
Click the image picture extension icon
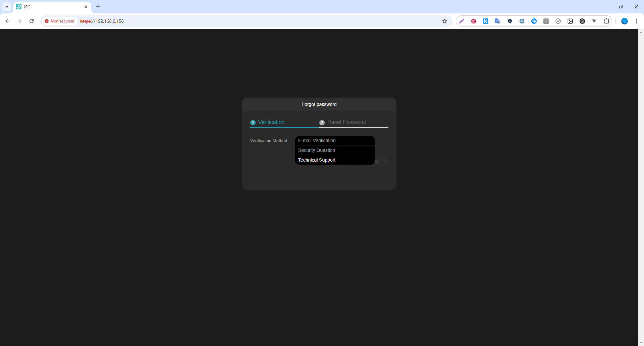pos(570,21)
